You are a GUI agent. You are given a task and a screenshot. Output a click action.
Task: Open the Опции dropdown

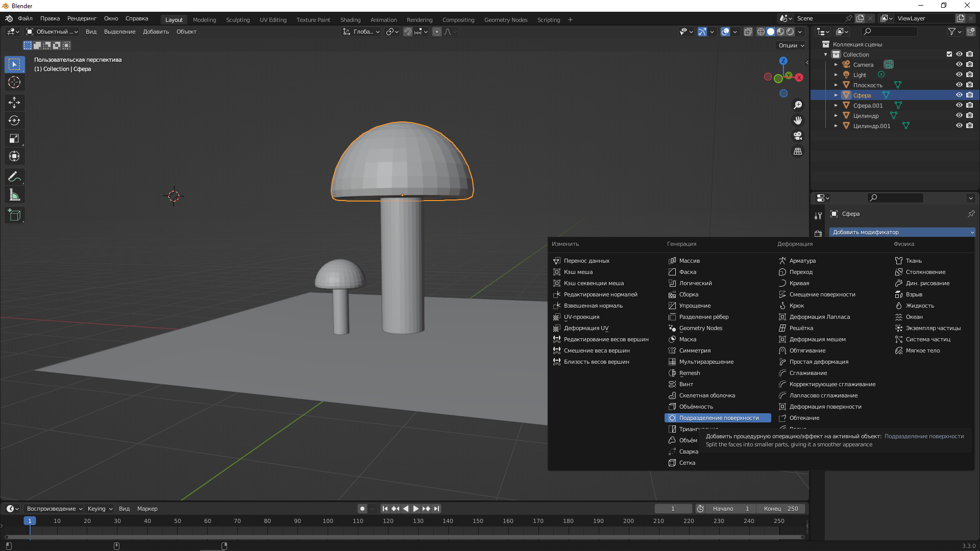791,45
